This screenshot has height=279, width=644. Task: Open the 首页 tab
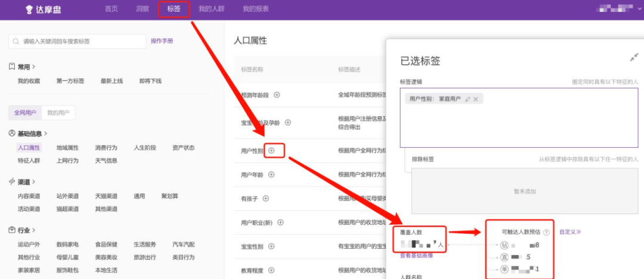[112, 9]
